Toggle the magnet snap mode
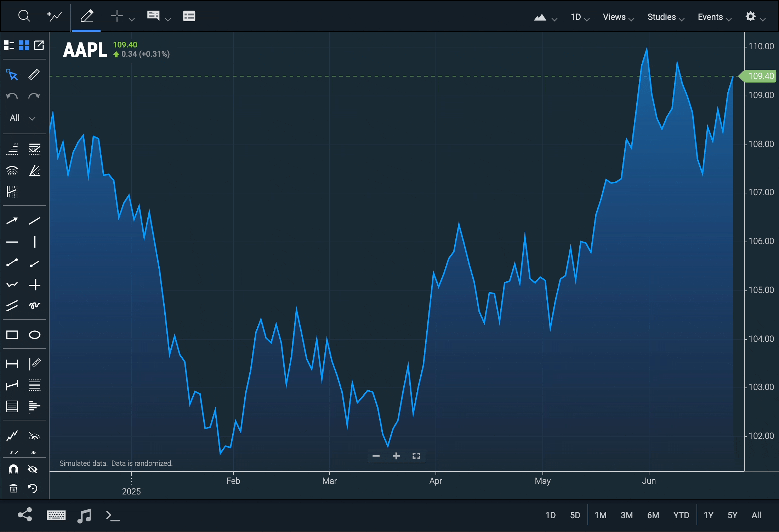 pos(13,470)
